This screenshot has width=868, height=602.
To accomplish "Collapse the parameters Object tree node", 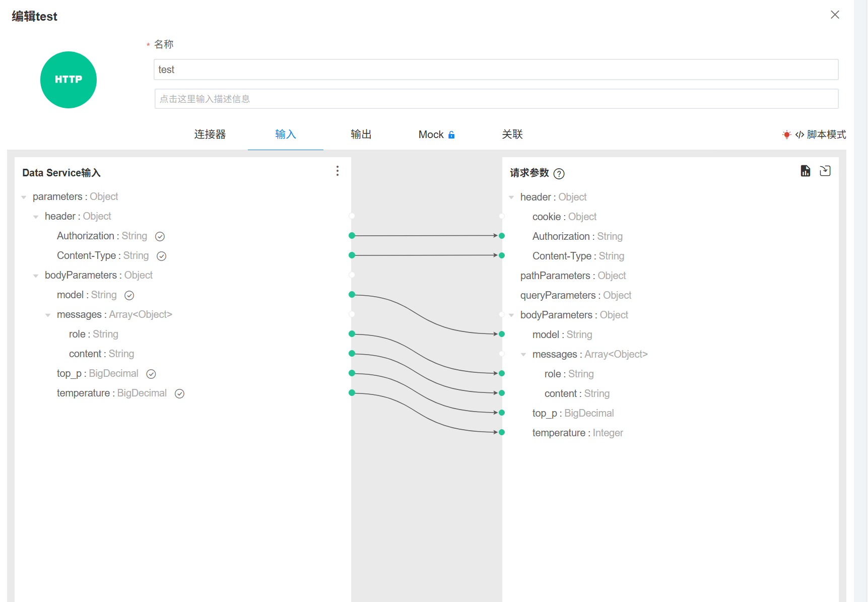I will click(24, 197).
